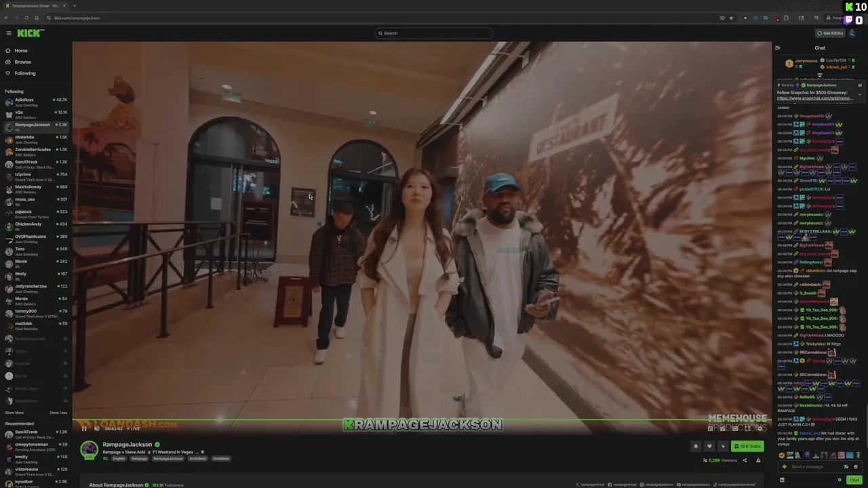This screenshot has height=488, width=868.
Task: Click the Send a message field
Action: point(816,466)
